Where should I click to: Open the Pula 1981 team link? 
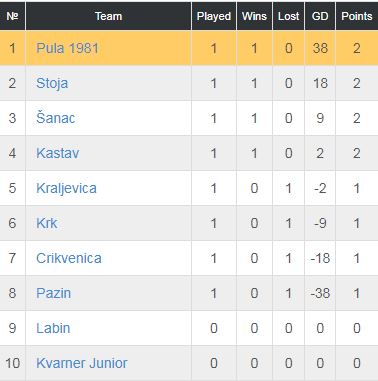(x=67, y=48)
